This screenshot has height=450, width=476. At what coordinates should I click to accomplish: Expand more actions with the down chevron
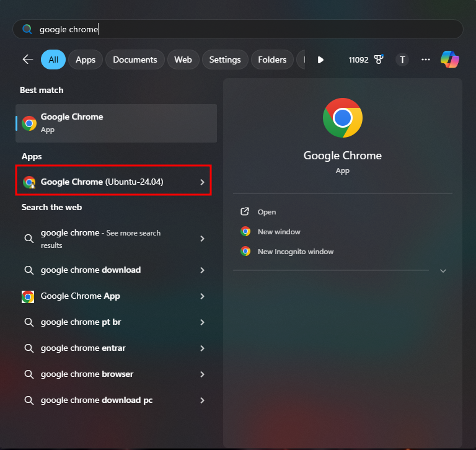[443, 271]
